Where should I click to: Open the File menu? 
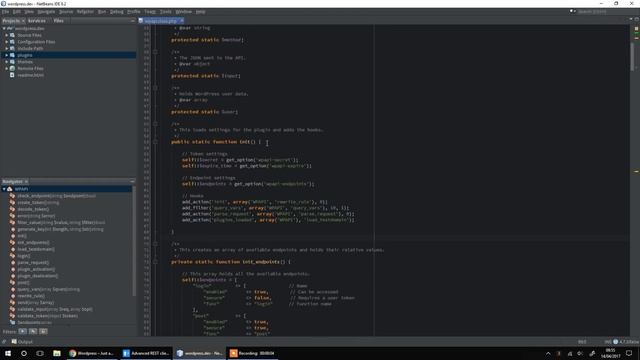pos(5,12)
